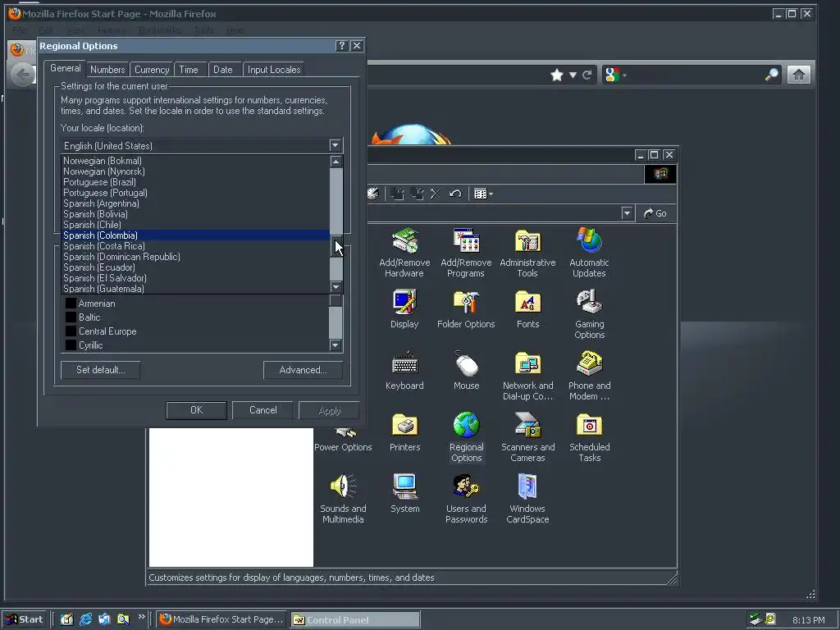Click the locale list scroll down arrow
The image size is (840, 630).
(336, 287)
